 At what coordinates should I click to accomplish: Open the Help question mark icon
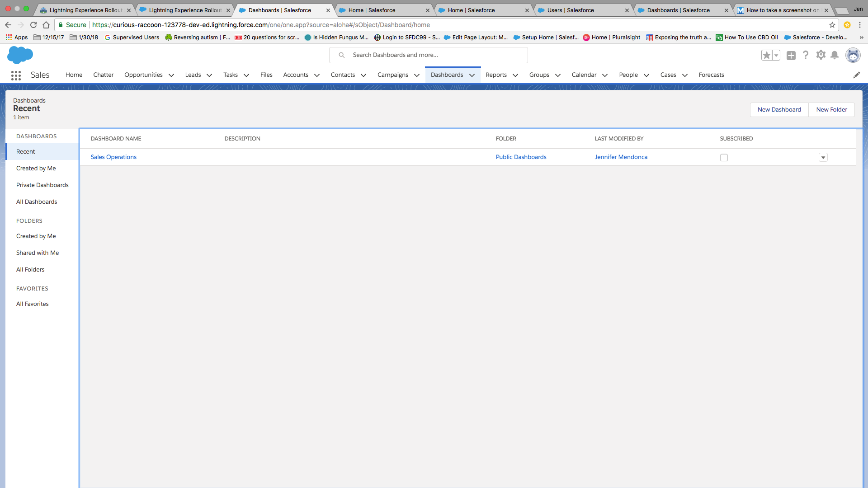coord(806,55)
